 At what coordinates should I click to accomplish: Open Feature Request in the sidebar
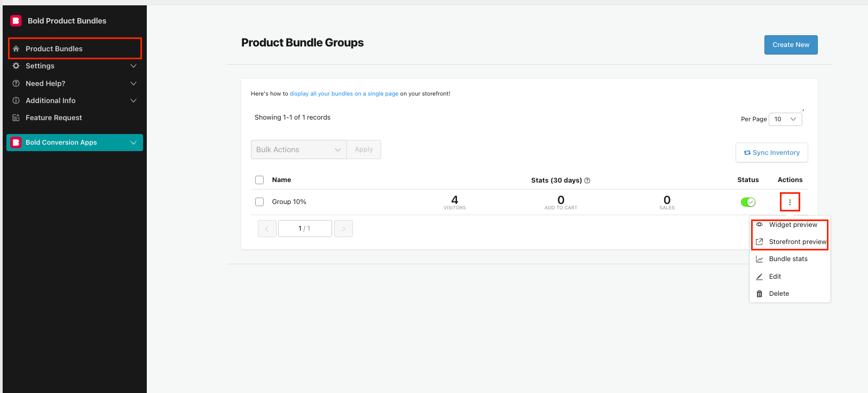click(75, 117)
